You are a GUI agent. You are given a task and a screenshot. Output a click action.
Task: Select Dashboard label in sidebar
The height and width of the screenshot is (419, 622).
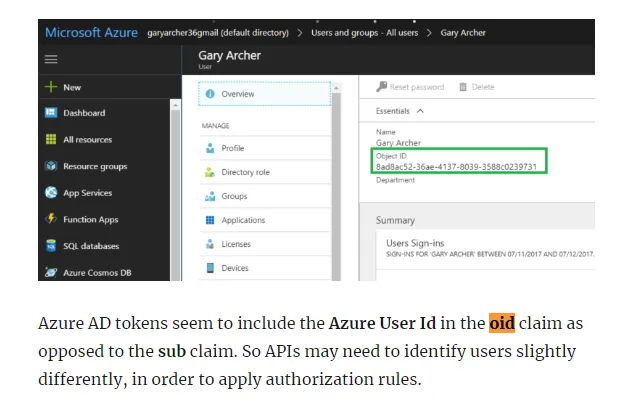(84, 113)
